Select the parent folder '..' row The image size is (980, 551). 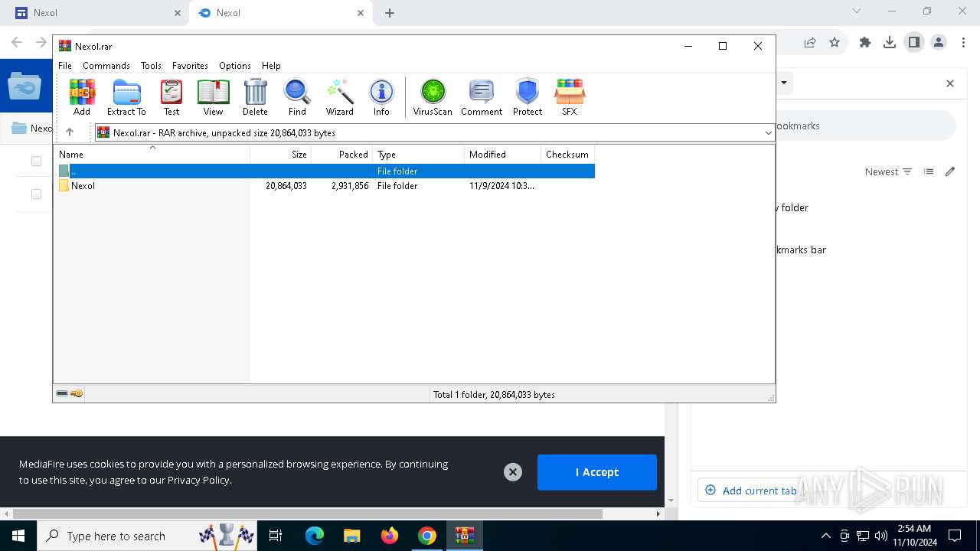pyautogui.click(x=325, y=171)
